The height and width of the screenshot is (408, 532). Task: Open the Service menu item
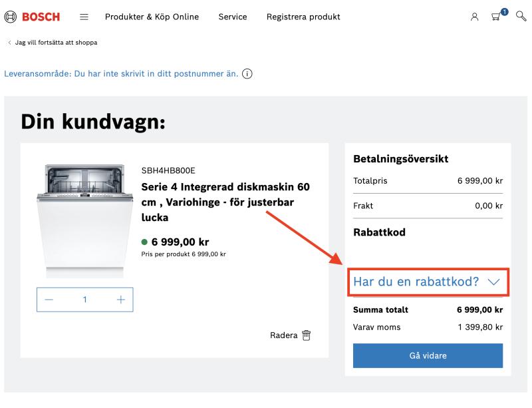point(233,17)
